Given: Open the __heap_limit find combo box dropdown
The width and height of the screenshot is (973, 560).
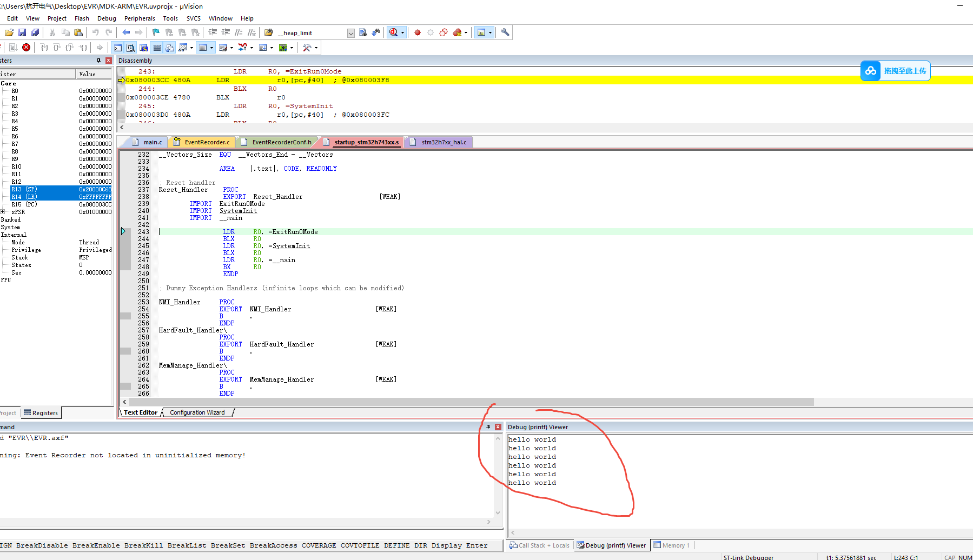Looking at the screenshot, I should pyautogui.click(x=350, y=33).
